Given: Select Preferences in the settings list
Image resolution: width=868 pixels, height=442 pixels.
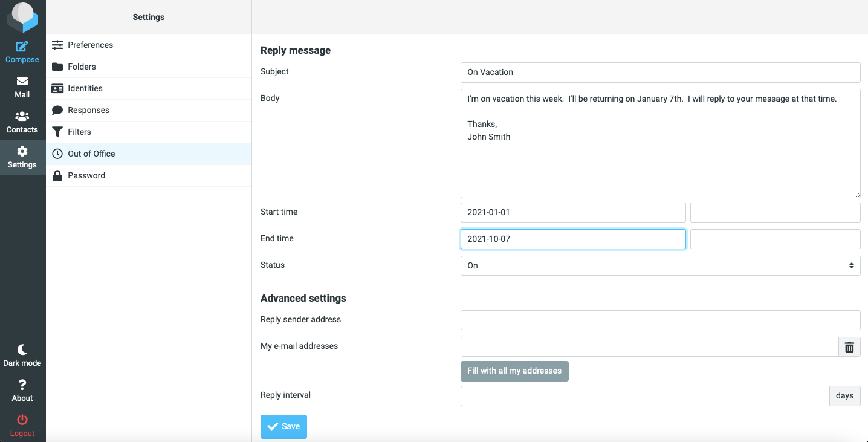Looking at the screenshot, I should pyautogui.click(x=92, y=45).
